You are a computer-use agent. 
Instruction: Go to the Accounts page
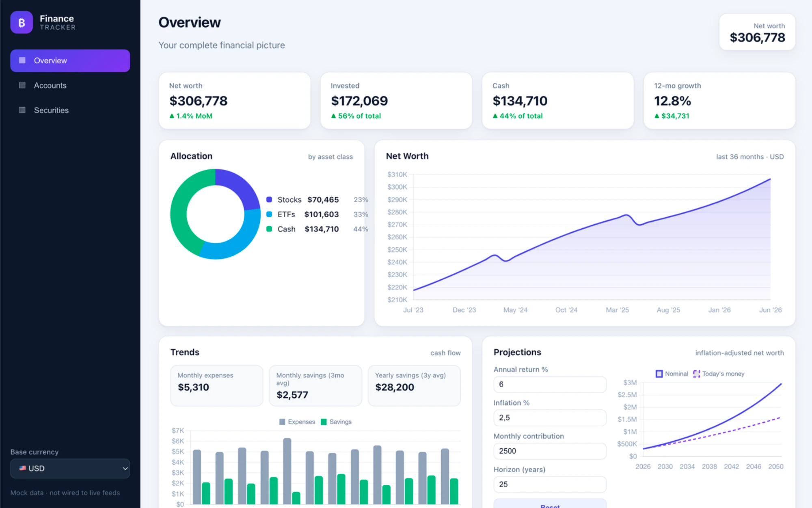coord(70,85)
